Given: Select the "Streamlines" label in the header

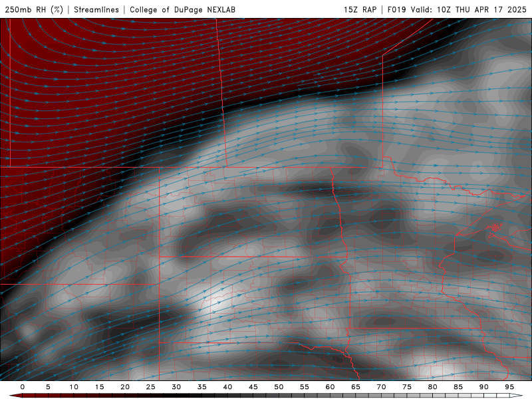Looking at the screenshot, I should [96, 9].
